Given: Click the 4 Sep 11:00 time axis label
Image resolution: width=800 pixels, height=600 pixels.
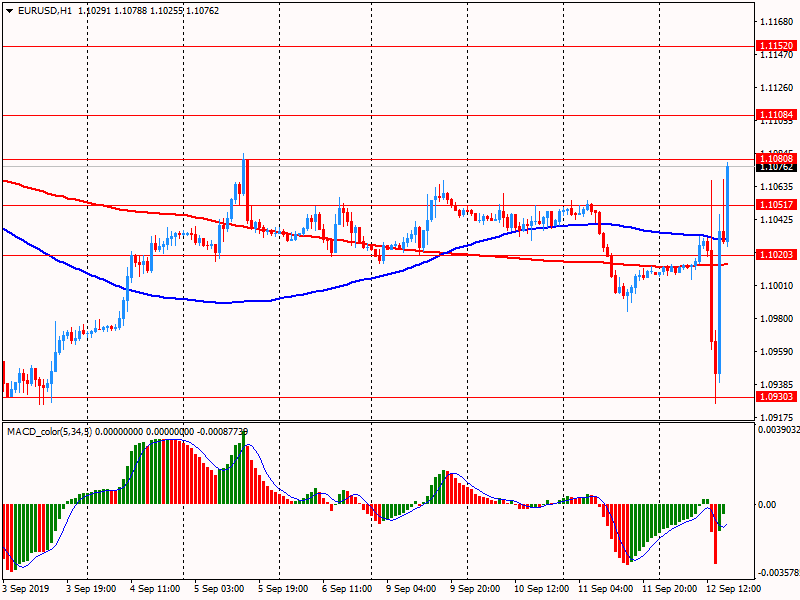Looking at the screenshot, I should 155,589.
